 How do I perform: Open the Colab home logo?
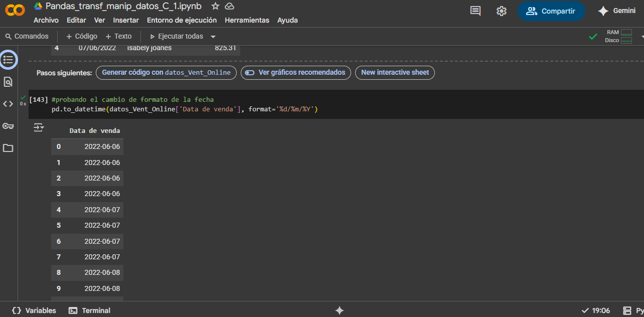[x=15, y=10]
